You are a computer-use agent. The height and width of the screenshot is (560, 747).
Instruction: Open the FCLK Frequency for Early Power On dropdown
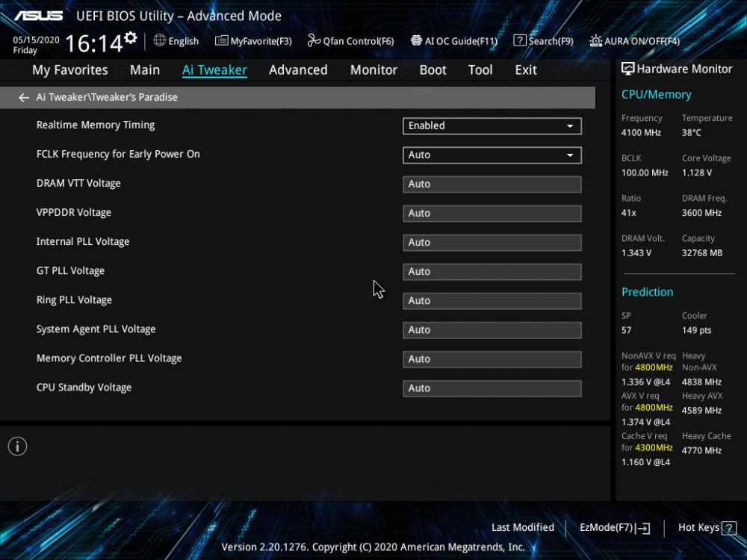(x=492, y=155)
